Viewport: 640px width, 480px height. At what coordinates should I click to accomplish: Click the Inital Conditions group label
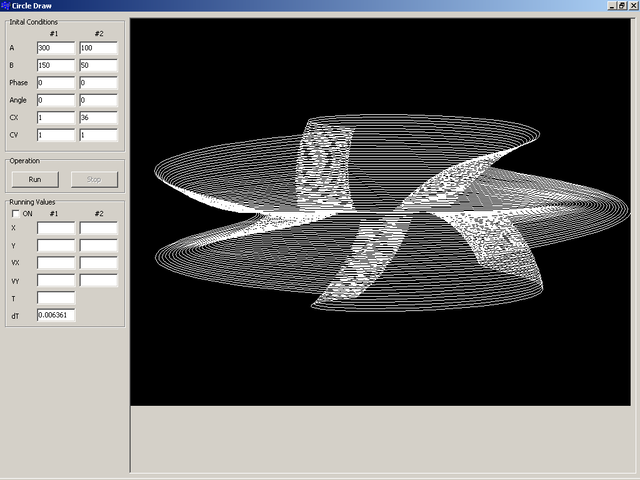coord(34,22)
